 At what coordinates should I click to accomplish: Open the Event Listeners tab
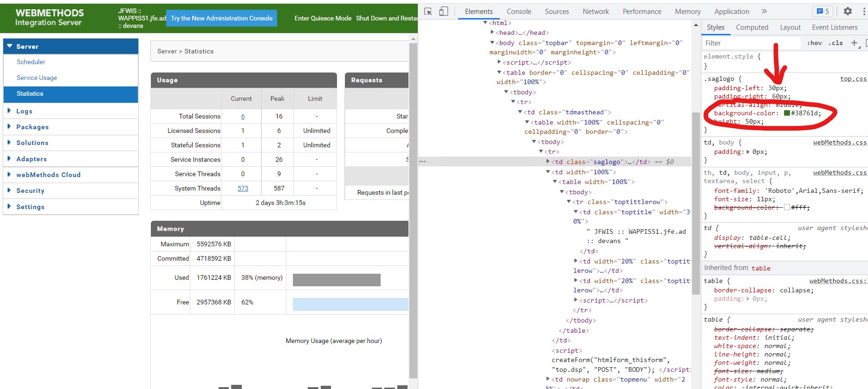pos(835,27)
